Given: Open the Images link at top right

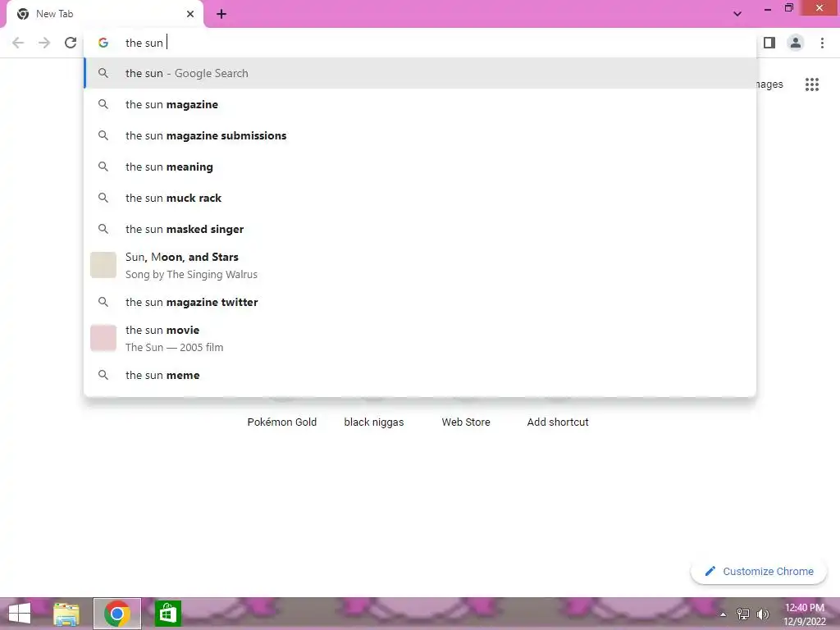Looking at the screenshot, I should (x=769, y=84).
